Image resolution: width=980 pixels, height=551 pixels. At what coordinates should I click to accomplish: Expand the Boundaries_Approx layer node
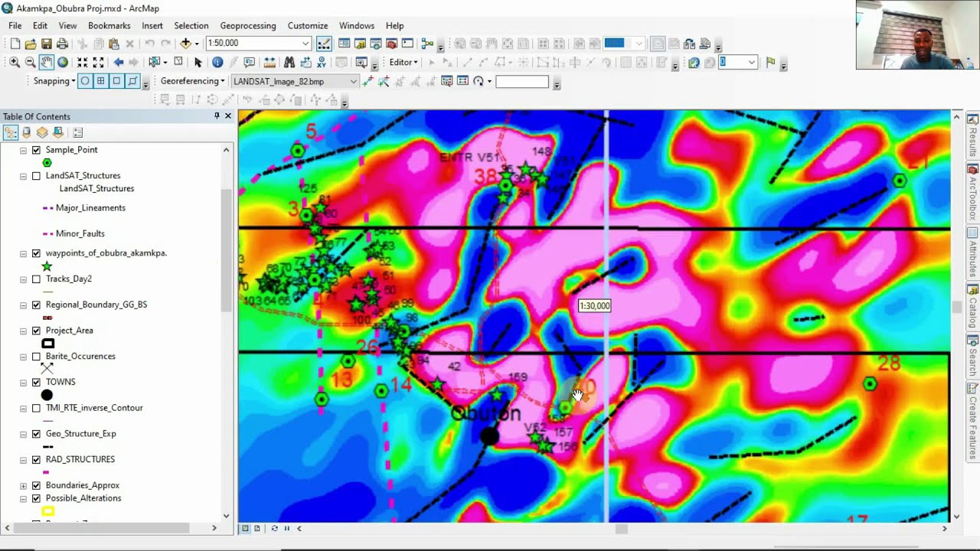point(23,485)
